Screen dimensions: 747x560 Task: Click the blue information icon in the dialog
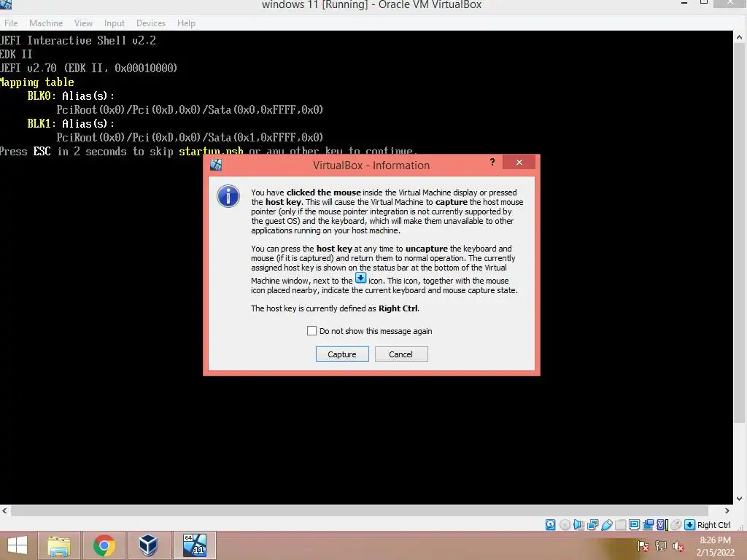[228, 196]
